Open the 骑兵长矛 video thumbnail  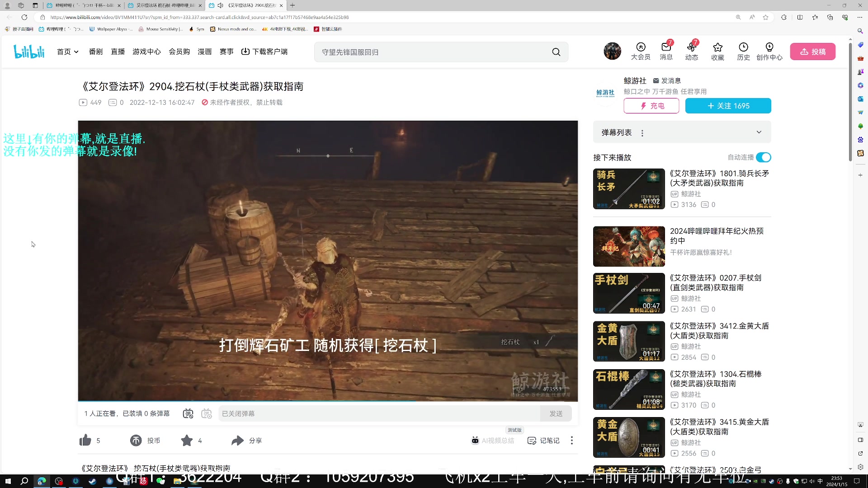[629, 189]
